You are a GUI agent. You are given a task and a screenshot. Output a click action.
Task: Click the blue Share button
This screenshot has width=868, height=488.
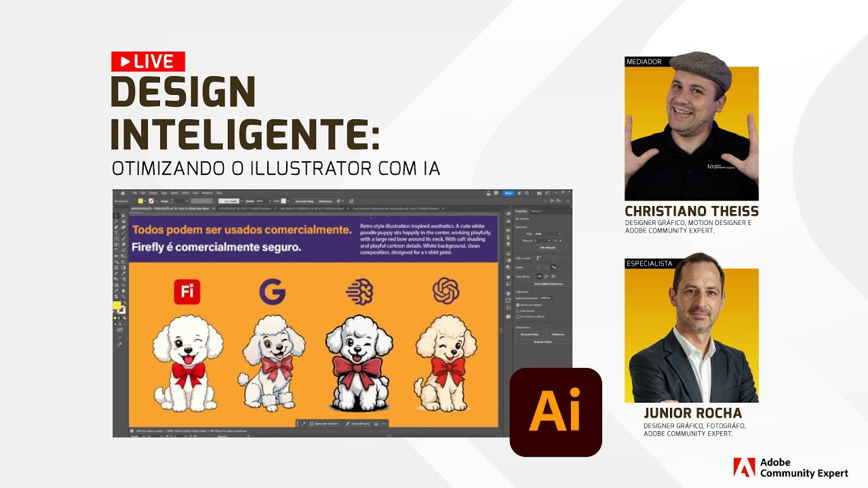tap(509, 193)
